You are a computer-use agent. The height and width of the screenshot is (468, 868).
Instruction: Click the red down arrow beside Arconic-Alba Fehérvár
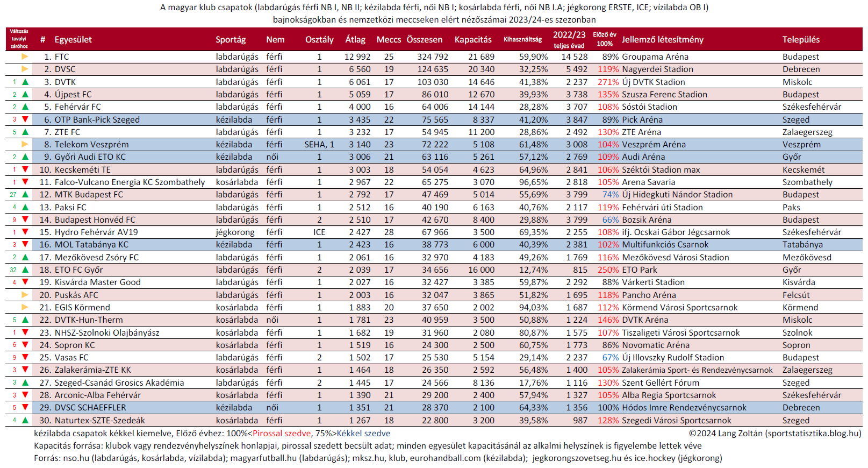tap(25, 395)
